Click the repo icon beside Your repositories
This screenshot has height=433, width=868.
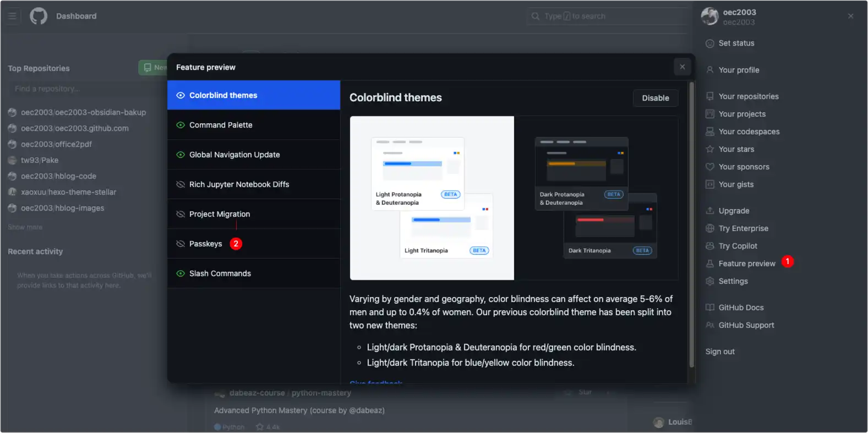point(710,96)
